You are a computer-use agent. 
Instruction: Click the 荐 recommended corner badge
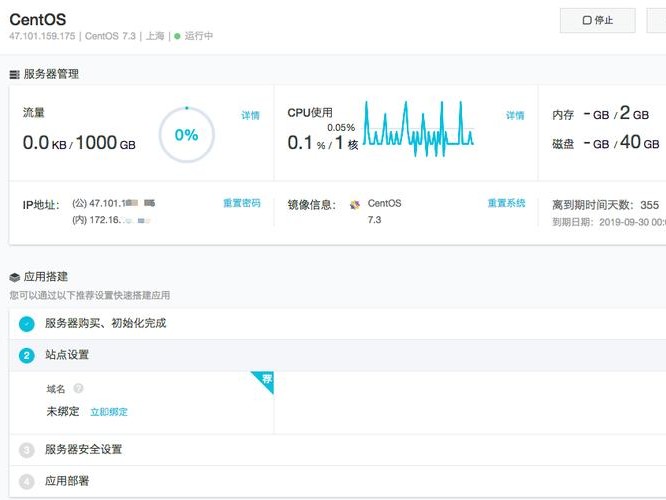[x=265, y=379]
